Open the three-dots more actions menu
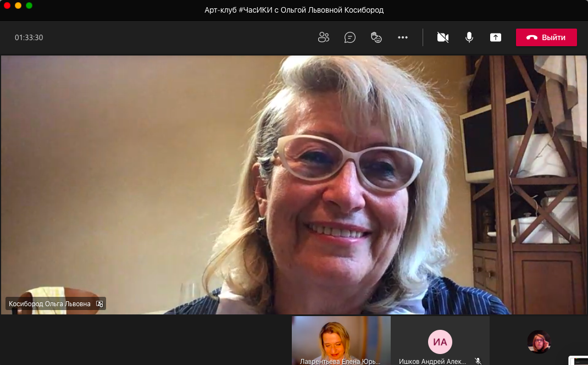 point(403,37)
